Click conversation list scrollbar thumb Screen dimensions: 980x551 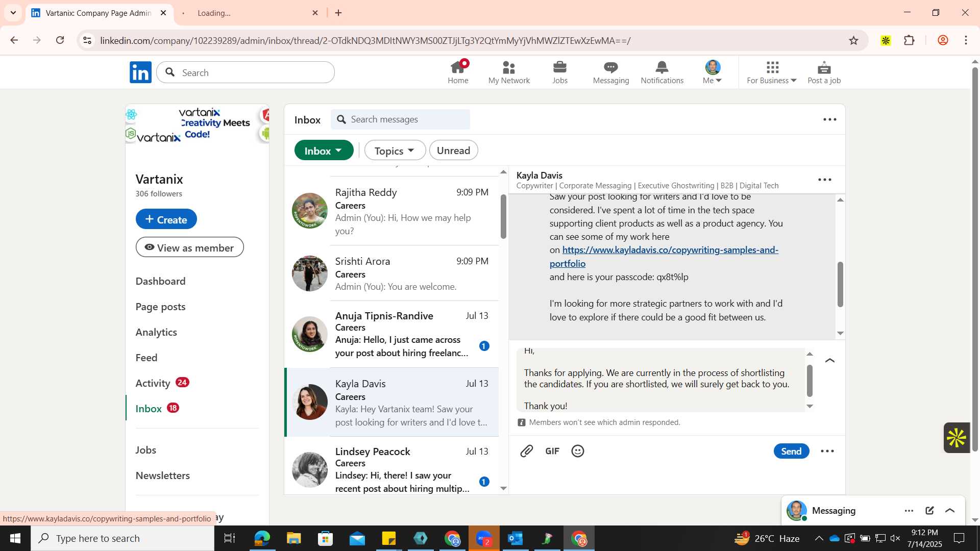(503, 216)
